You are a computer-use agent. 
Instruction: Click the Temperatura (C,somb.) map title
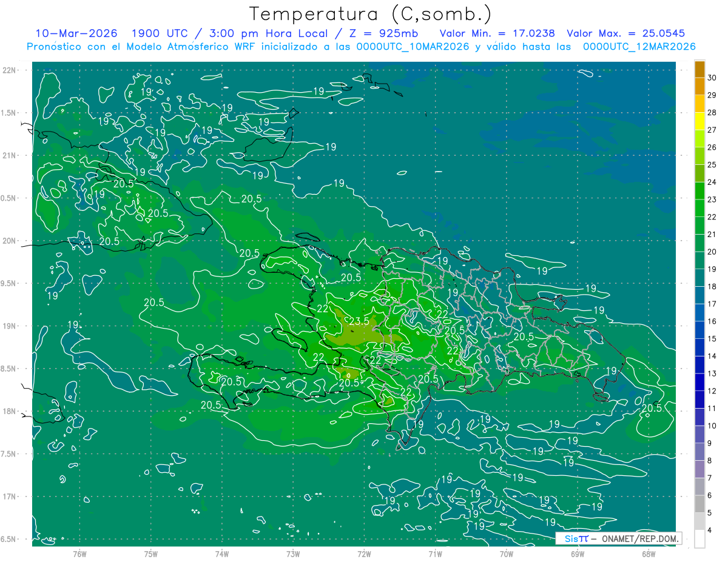click(x=371, y=13)
